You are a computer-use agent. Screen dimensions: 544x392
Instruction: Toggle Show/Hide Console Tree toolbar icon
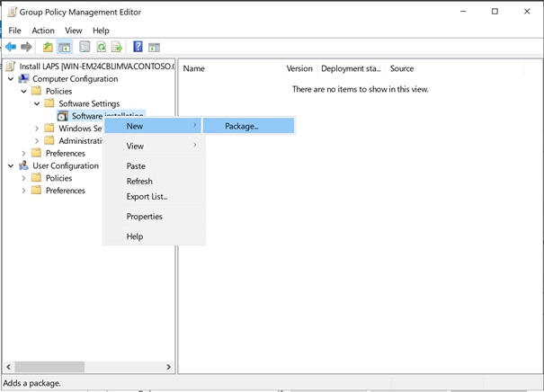(64, 47)
